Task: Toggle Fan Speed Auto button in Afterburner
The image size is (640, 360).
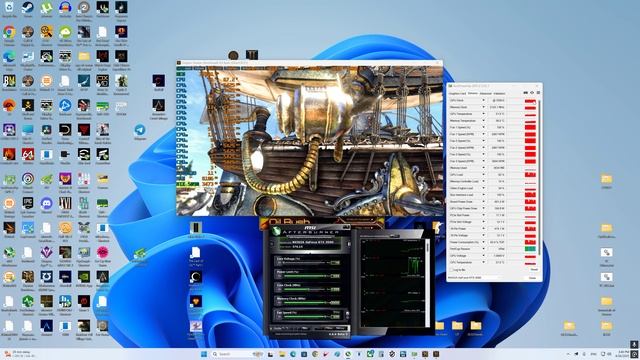Action: coord(336,312)
